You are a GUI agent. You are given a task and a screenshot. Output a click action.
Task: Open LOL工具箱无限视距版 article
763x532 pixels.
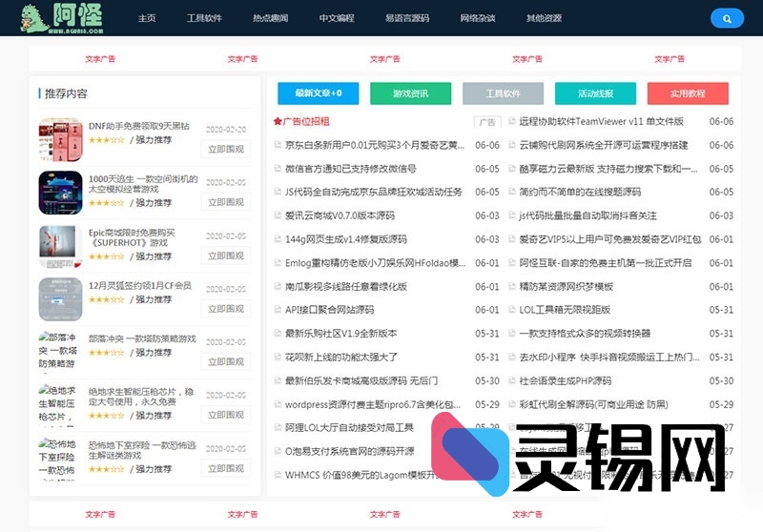pos(565,310)
